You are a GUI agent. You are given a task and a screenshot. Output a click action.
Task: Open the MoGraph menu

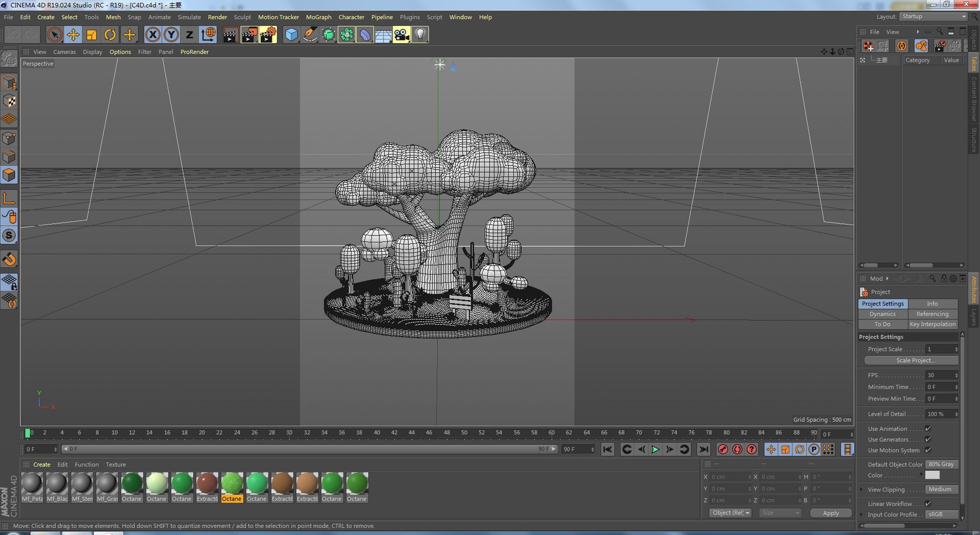click(x=318, y=17)
